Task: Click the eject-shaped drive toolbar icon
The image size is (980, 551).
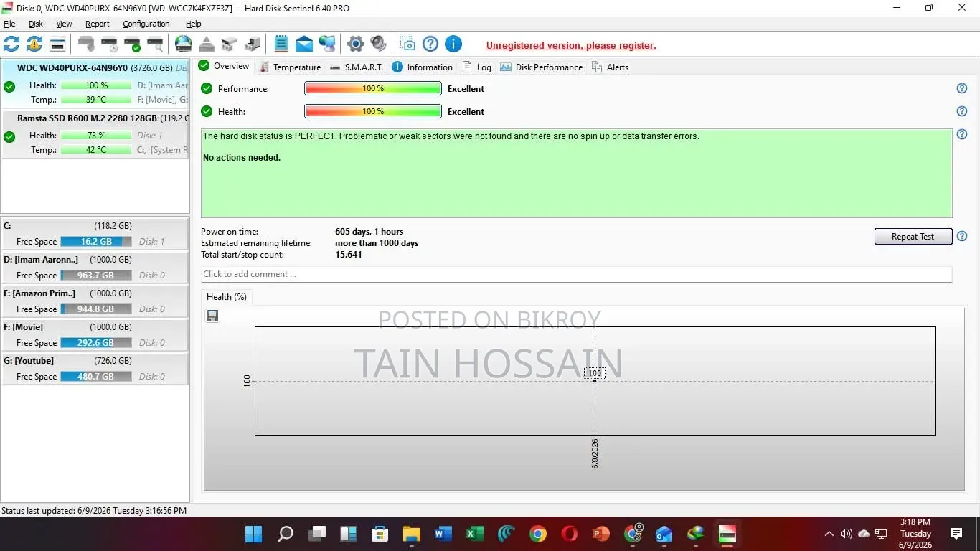Action: 207,44
